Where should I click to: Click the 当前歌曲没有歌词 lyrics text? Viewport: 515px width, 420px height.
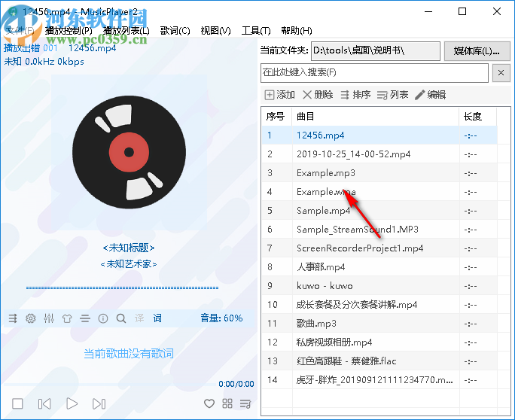coord(129,353)
